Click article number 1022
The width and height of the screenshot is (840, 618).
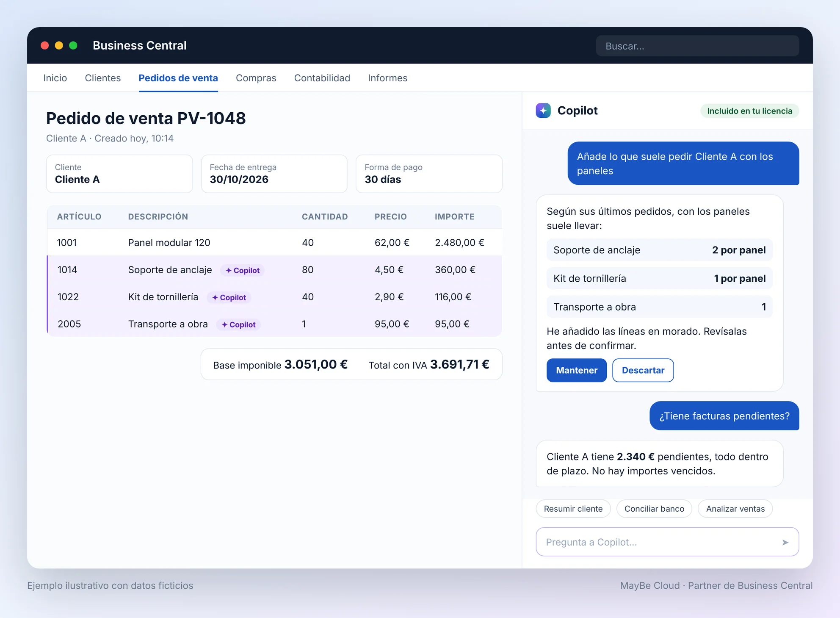pyautogui.click(x=68, y=297)
